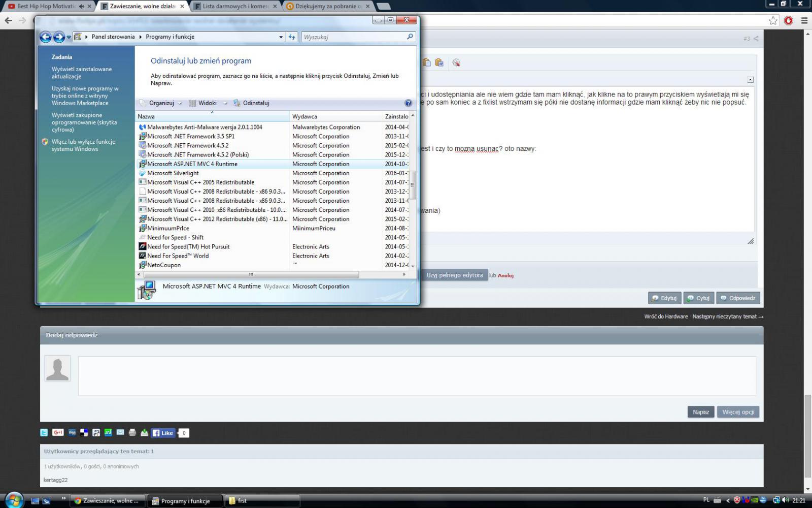Image resolution: width=812 pixels, height=508 pixels.
Task: Expand quick launch overflow chevron
Action: 63,498
